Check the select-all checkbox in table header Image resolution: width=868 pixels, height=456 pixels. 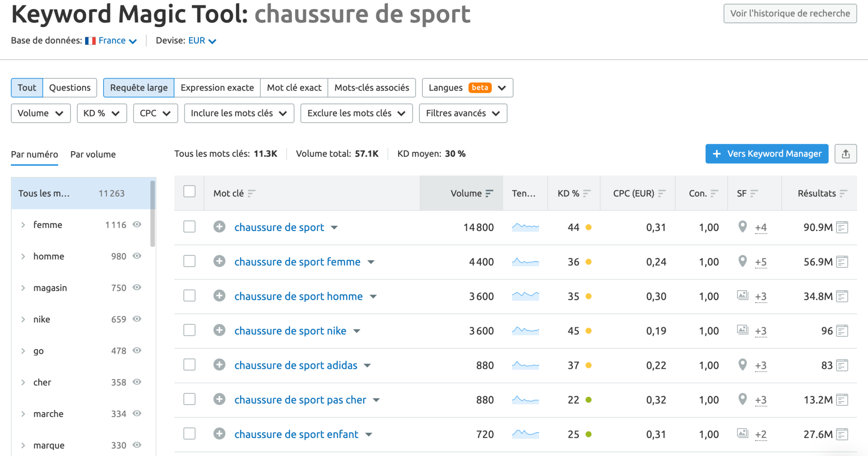189,191
